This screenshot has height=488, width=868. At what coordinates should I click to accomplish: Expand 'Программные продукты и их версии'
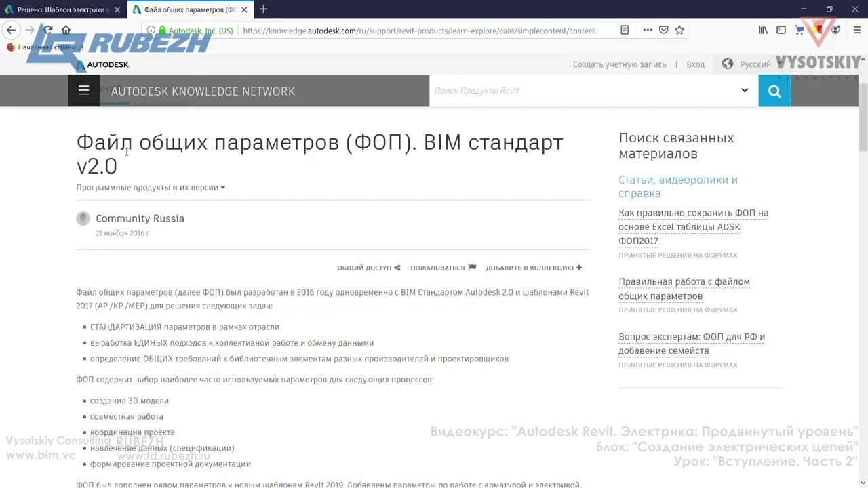[x=151, y=187]
